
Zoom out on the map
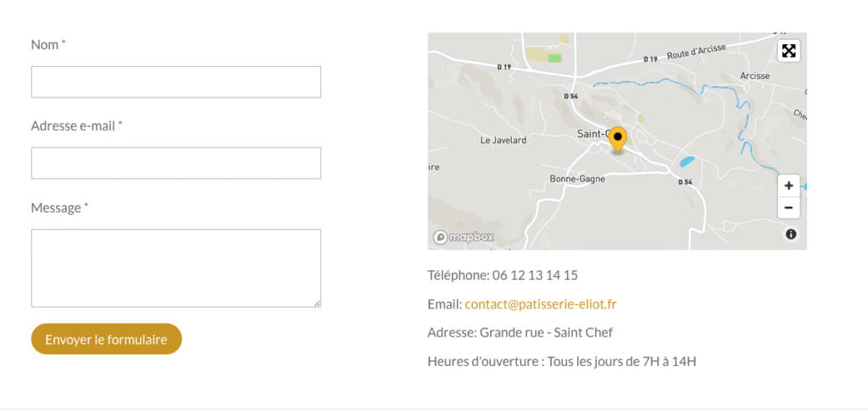coord(788,208)
